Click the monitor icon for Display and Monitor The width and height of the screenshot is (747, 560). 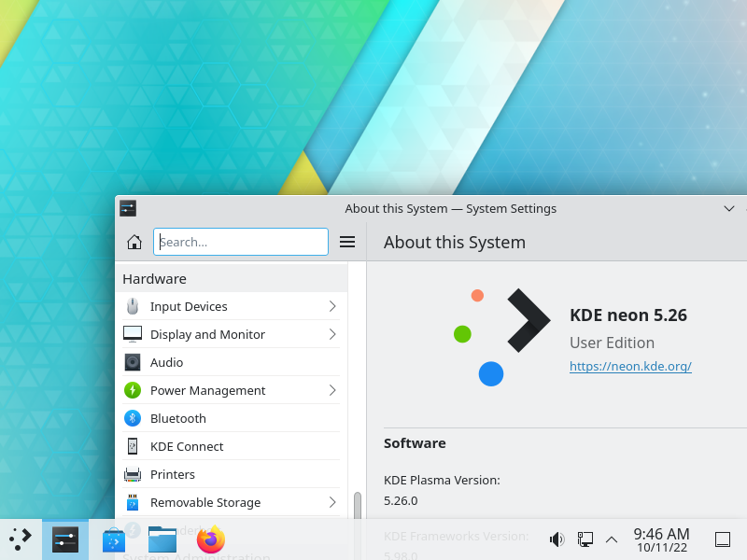(x=133, y=334)
